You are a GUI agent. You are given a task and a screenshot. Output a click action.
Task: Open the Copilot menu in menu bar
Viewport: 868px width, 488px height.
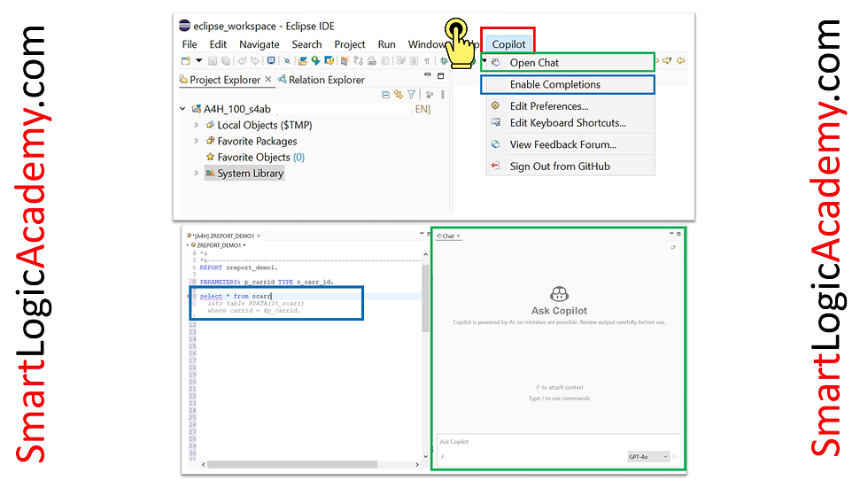tap(508, 44)
